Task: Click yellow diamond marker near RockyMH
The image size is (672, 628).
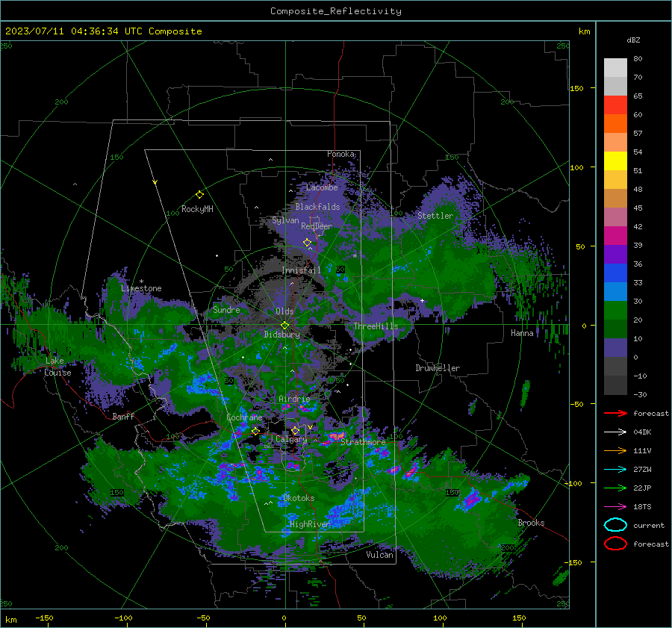Action: pyautogui.click(x=199, y=195)
